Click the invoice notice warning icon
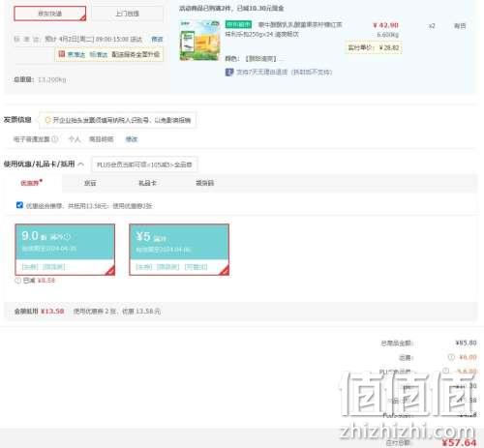484x448 pixels. 48,120
